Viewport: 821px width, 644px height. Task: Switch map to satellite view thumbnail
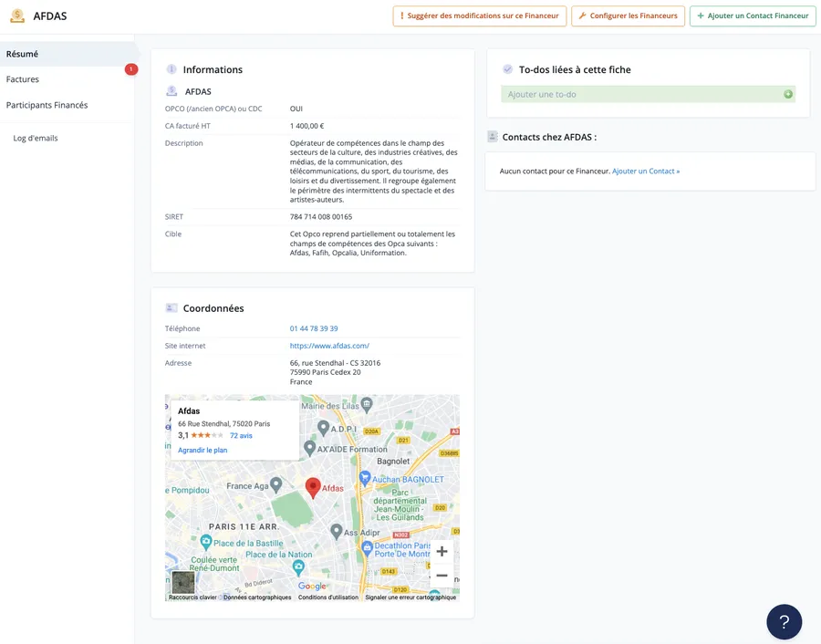click(x=183, y=581)
